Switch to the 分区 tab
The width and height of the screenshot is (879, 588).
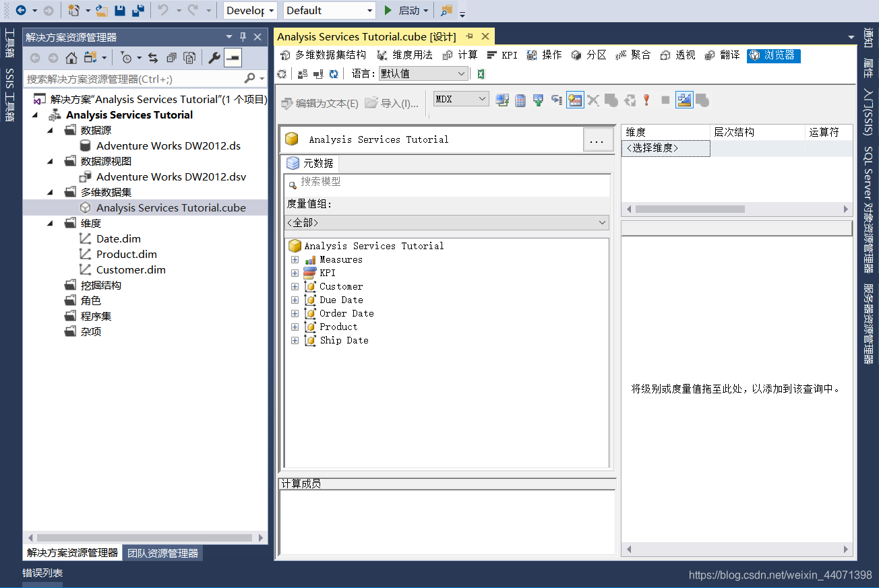(x=588, y=55)
